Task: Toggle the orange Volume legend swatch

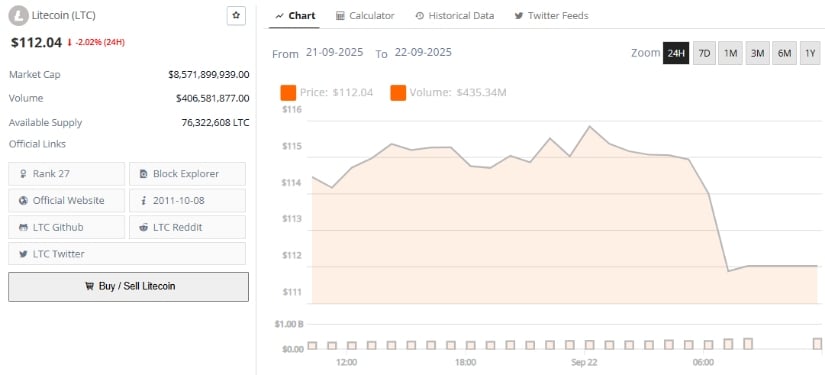Action: coord(398,93)
